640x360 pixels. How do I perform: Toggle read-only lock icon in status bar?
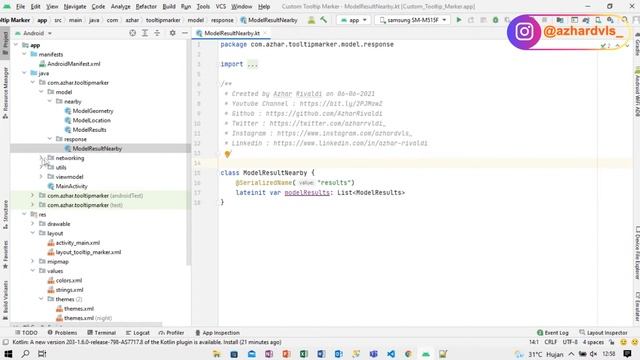611,342
